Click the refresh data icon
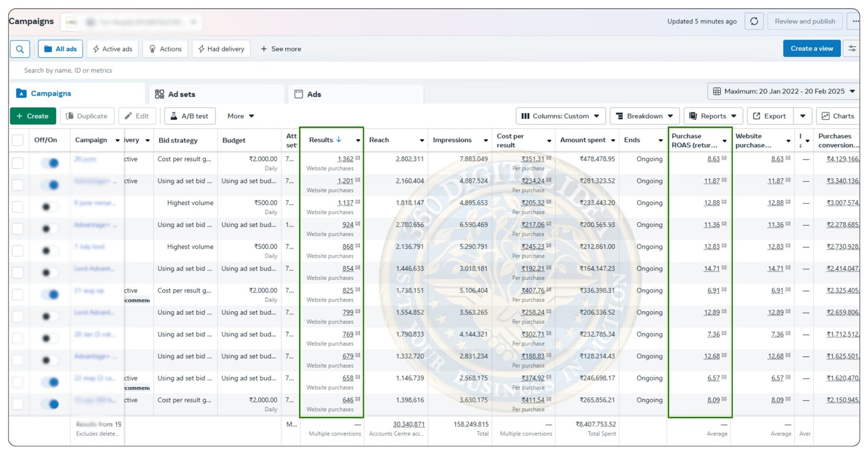868x455 pixels. click(x=754, y=21)
